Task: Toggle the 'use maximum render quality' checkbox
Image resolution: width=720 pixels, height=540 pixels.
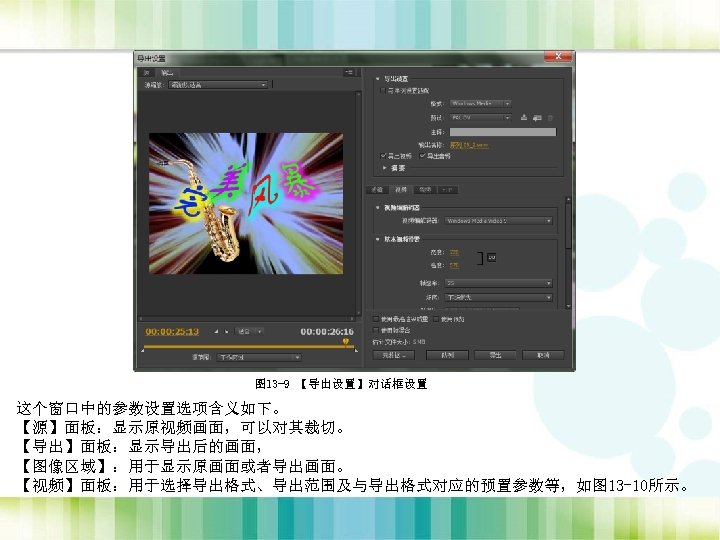Action: 376,319
